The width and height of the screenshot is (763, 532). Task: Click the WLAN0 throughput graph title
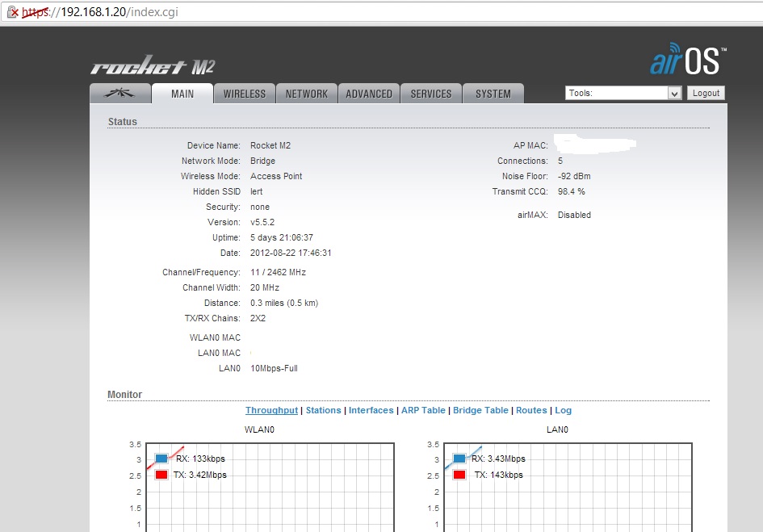[x=259, y=429]
